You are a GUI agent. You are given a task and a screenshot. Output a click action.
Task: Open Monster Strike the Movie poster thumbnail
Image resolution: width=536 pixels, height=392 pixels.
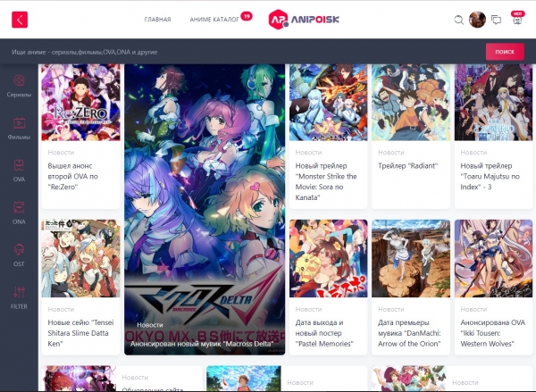coord(329,102)
